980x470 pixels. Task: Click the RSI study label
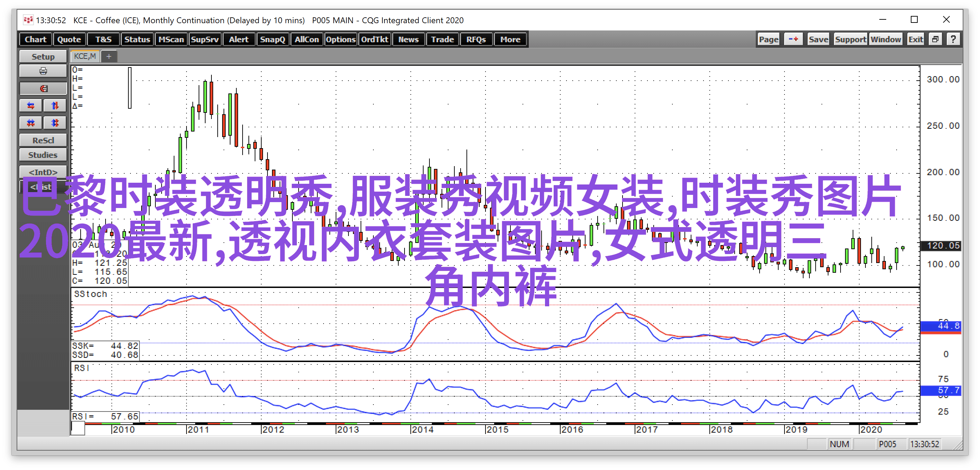click(x=82, y=368)
